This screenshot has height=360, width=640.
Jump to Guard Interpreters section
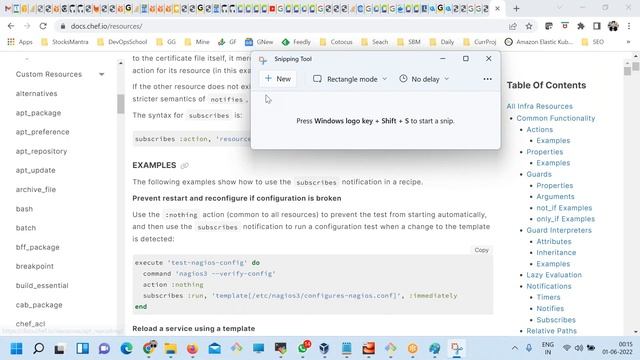559,230
